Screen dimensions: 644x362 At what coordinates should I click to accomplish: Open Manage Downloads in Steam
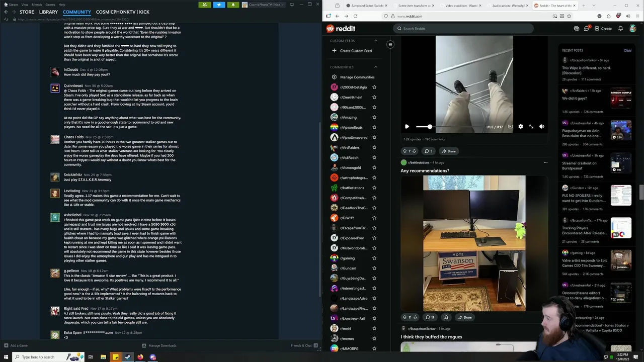(x=159, y=345)
